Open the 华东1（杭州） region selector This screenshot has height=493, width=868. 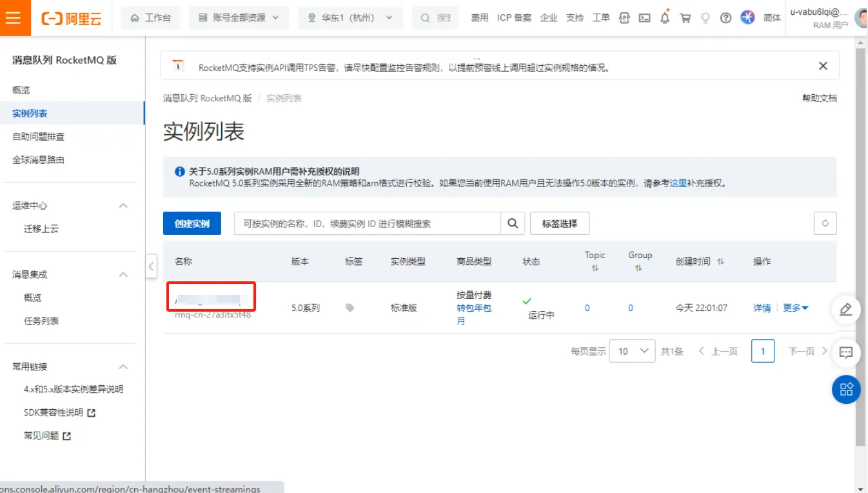[x=350, y=18]
